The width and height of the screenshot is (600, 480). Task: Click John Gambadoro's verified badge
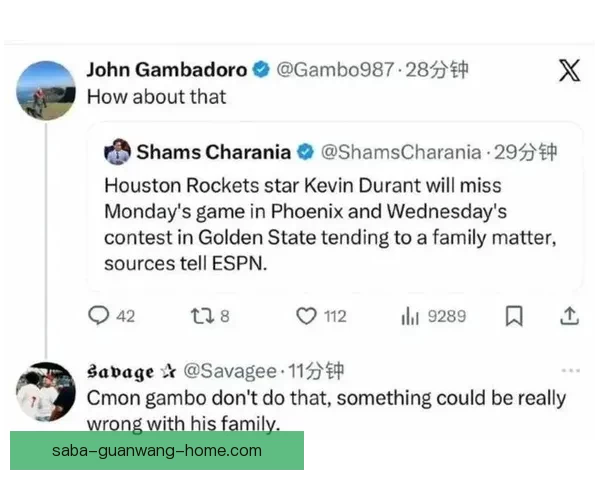(x=261, y=70)
